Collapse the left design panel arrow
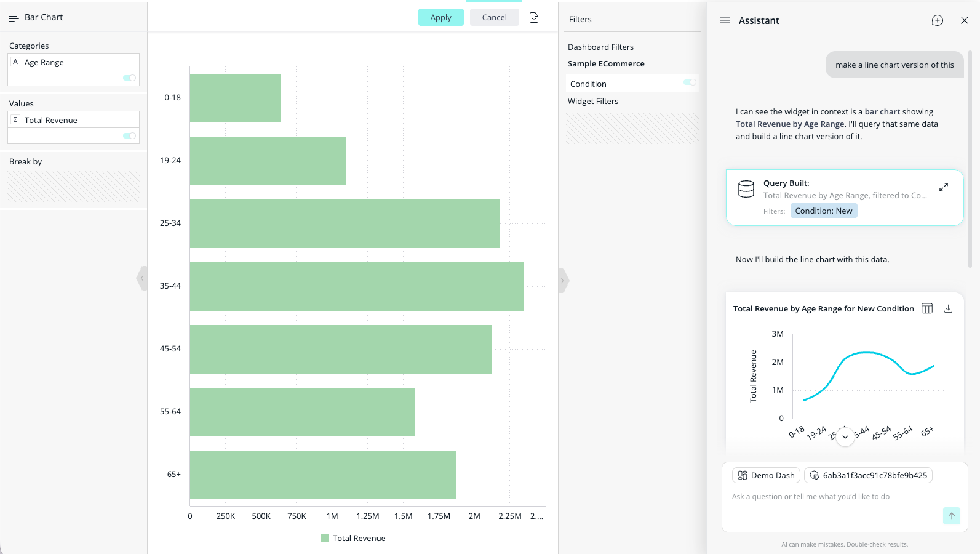 tap(142, 278)
